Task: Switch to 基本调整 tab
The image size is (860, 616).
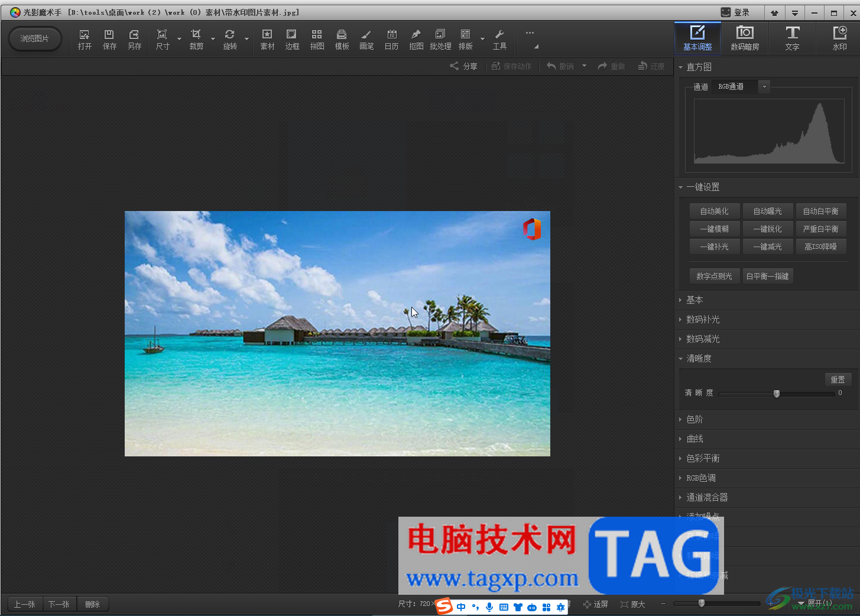Action: tap(697, 38)
